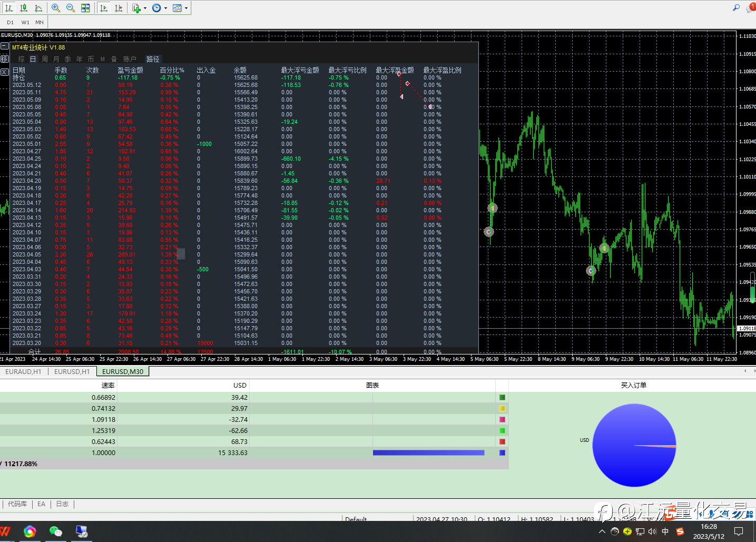
Task: Select the 2023.04.25 row date
Action: coord(27,159)
